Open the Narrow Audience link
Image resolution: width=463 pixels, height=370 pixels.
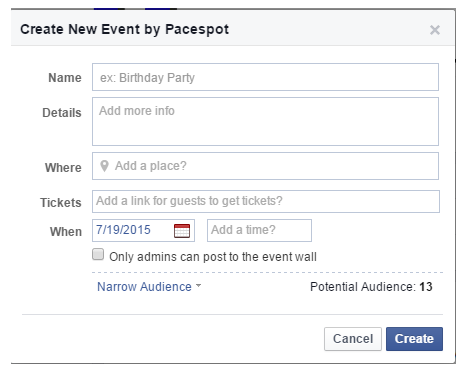(x=144, y=287)
